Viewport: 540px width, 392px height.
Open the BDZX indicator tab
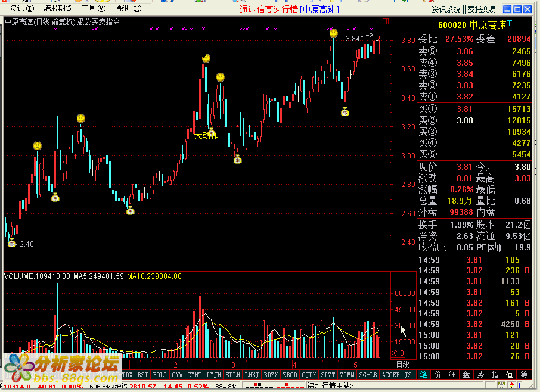click(271, 375)
